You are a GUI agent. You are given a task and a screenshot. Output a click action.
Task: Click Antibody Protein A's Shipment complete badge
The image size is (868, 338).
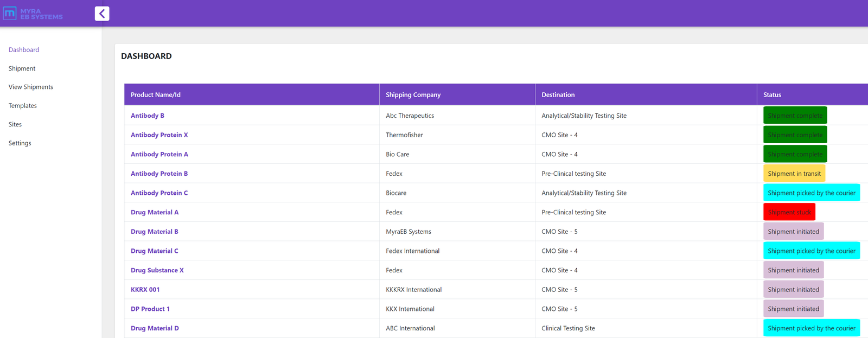[795, 154]
